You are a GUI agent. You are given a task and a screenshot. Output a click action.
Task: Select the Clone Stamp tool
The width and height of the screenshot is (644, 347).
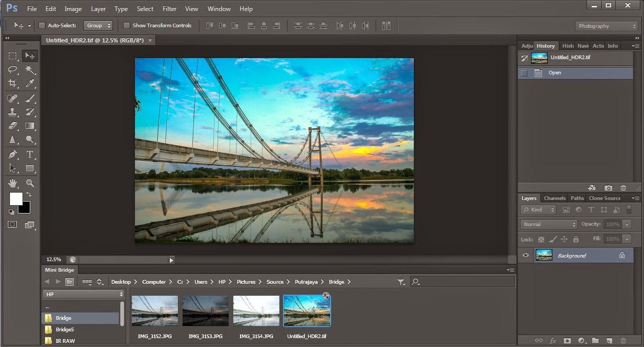[13, 112]
